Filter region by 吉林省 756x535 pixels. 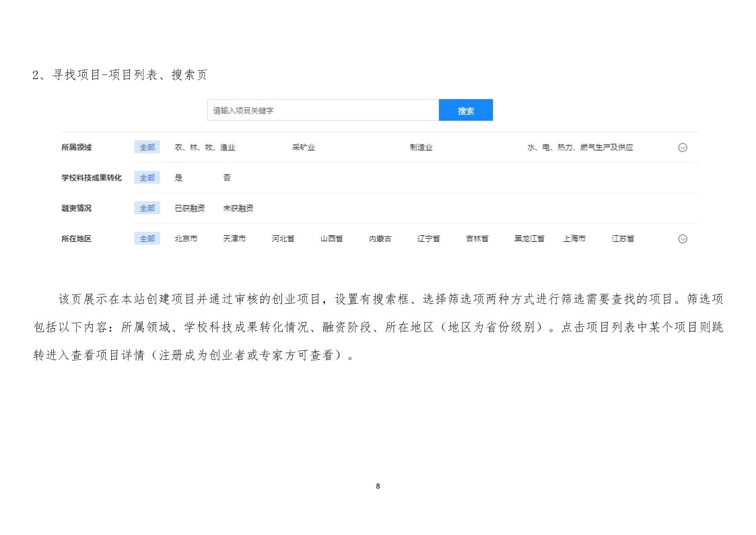477,239
